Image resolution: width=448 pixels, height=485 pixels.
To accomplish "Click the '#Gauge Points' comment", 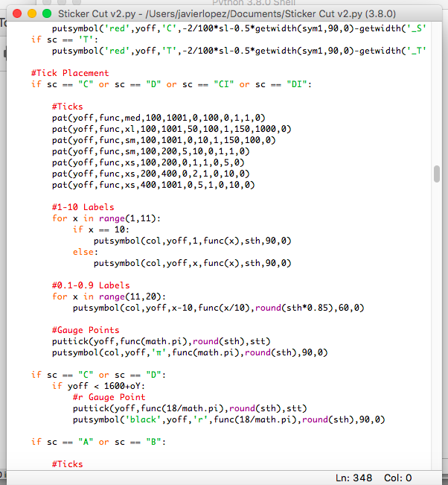I will point(86,330).
